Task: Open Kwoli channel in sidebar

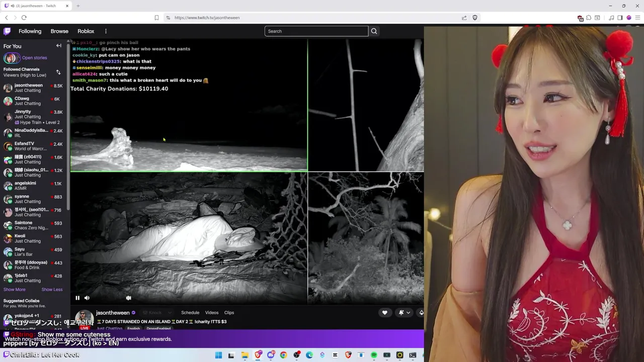Action: (33, 238)
